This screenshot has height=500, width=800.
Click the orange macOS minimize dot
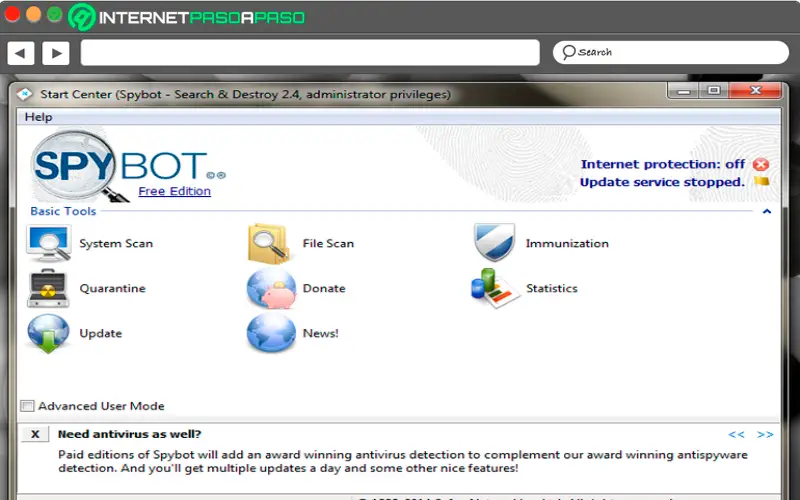coord(34,14)
